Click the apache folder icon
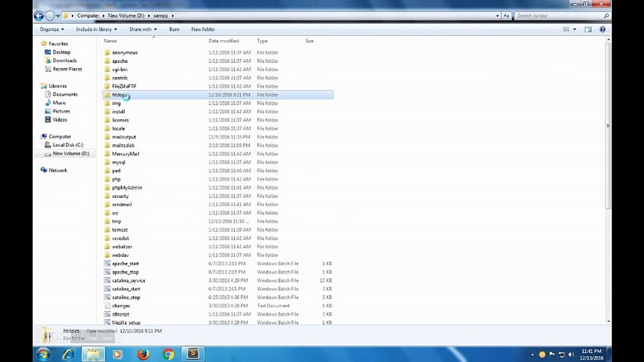This screenshot has height=362, width=644. [107, 61]
